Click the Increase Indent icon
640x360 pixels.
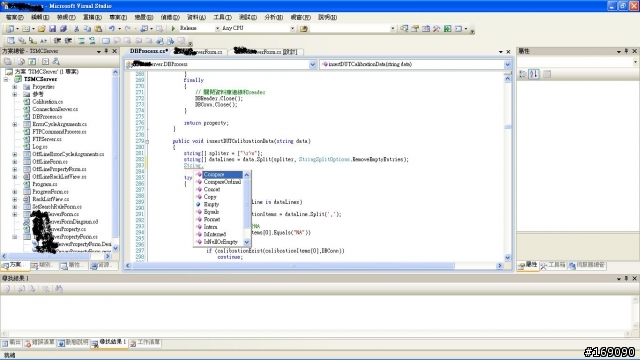[x=68, y=40]
